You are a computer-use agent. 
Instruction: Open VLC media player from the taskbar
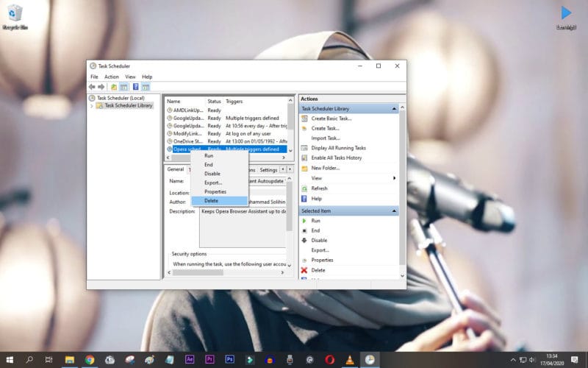pos(350,360)
